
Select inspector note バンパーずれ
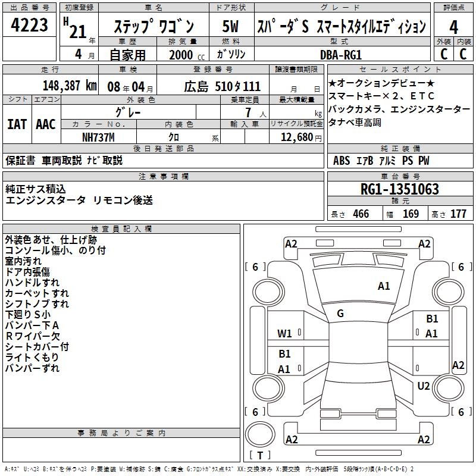32,368
